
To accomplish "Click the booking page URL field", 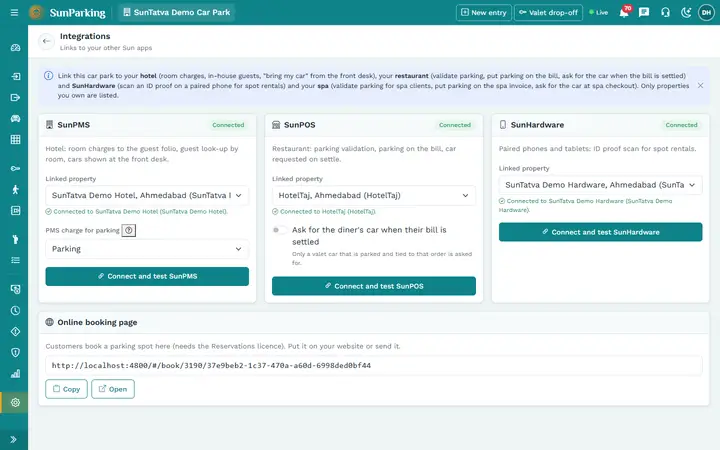I will point(374,366).
